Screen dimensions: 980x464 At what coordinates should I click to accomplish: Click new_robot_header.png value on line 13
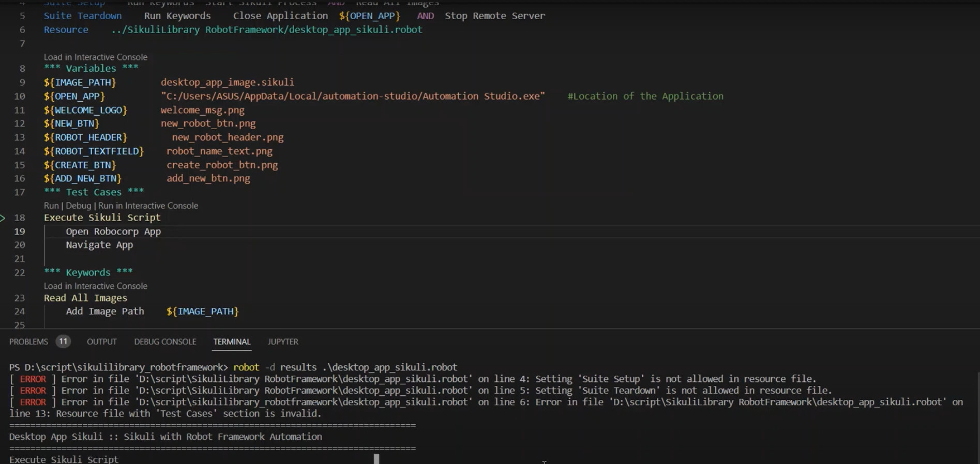point(228,137)
